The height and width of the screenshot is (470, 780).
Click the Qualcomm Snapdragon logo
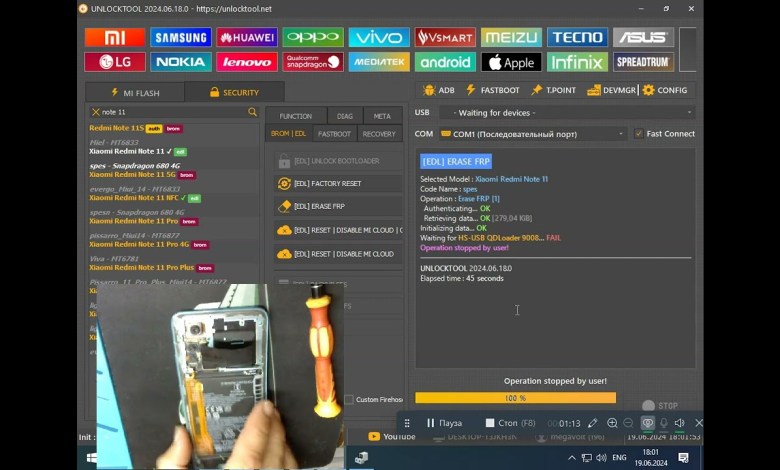tap(312, 62)
